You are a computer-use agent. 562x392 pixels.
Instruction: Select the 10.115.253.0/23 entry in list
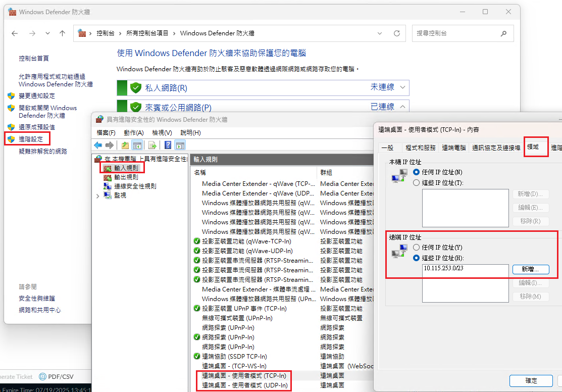(x=444, y=268)
